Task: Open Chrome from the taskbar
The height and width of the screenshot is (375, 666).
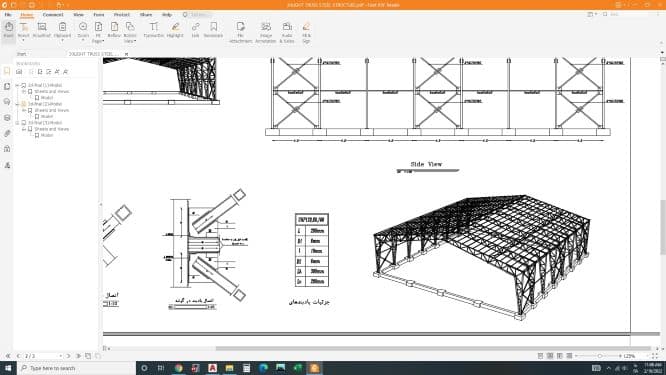Action: tap(178, 368)
